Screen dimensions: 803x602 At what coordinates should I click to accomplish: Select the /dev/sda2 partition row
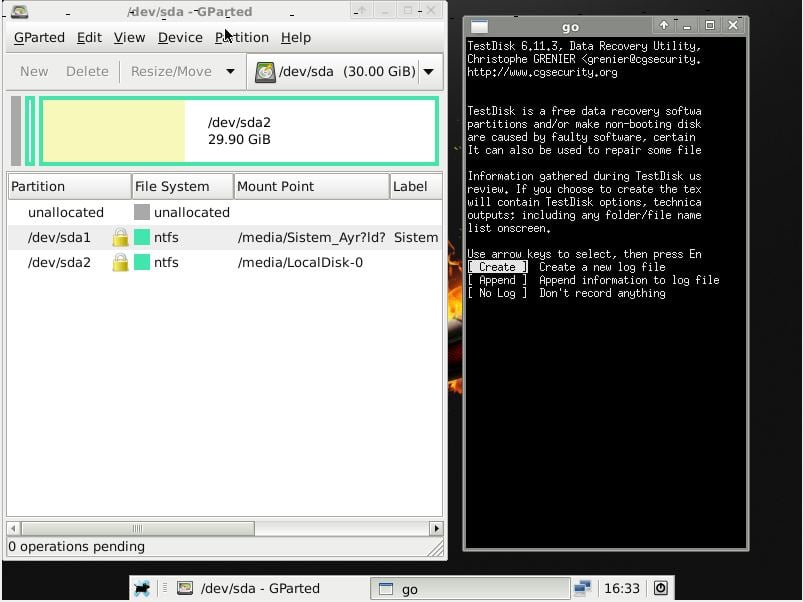coord(224,262)
